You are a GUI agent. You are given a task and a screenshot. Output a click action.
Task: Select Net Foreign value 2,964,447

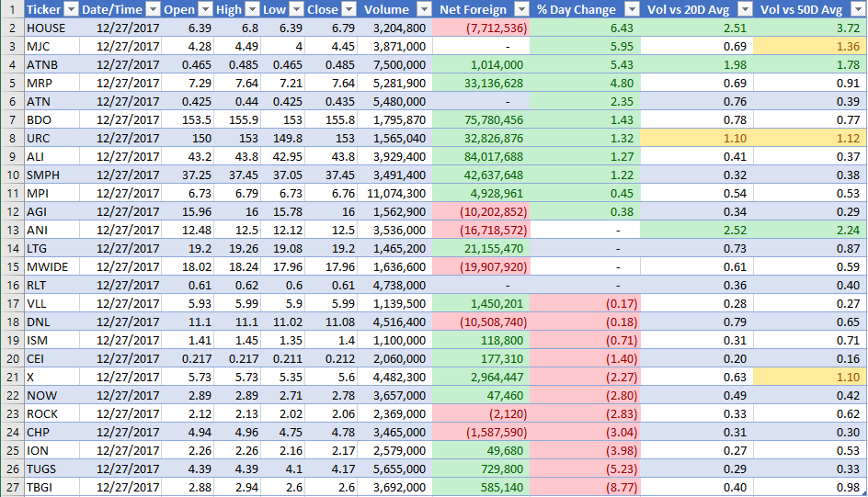481,377
